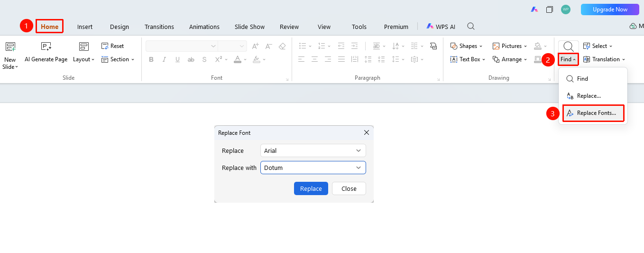Click the WPS AI search magnifier icon
The height and width of the screenshot is (253, 644).
[471, 27]
